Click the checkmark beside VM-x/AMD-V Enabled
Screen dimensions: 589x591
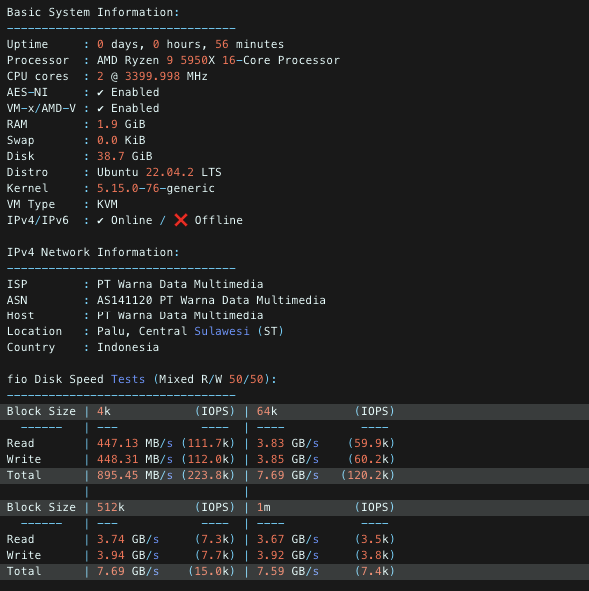(100, 109)
